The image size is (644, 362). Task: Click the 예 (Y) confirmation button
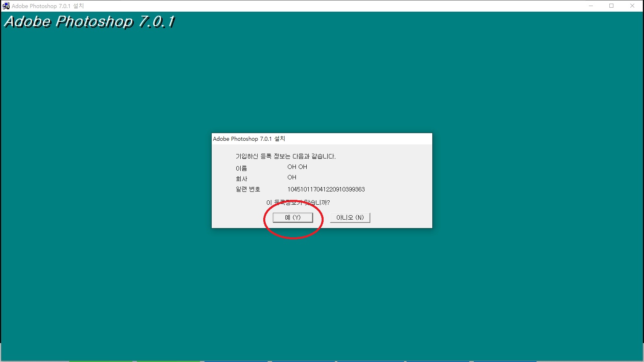pos(293,217)
